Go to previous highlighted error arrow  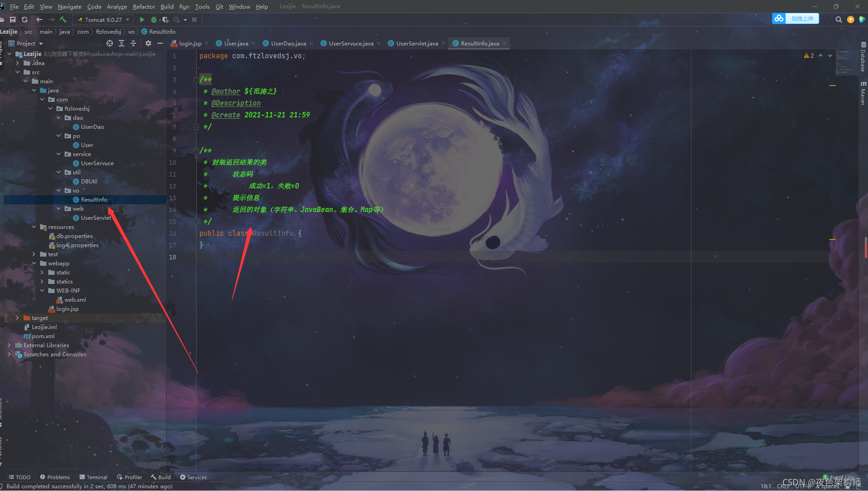pos(821,56)
